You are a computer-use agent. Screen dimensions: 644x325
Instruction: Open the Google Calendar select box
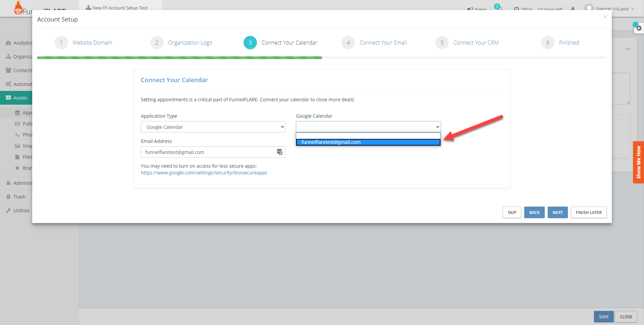[x=368, y=127]
